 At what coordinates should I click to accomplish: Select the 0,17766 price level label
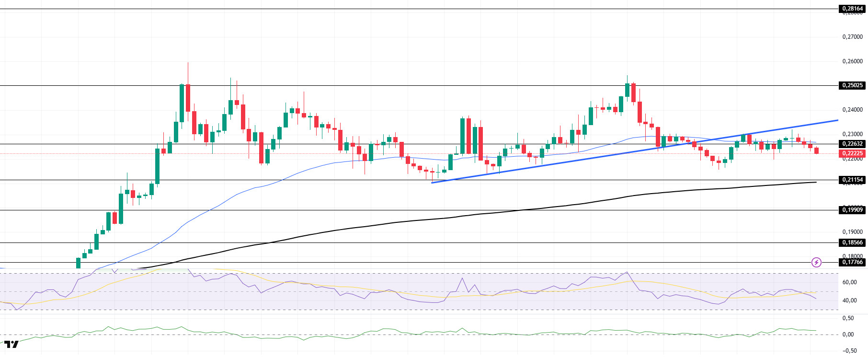click(853, 262)
